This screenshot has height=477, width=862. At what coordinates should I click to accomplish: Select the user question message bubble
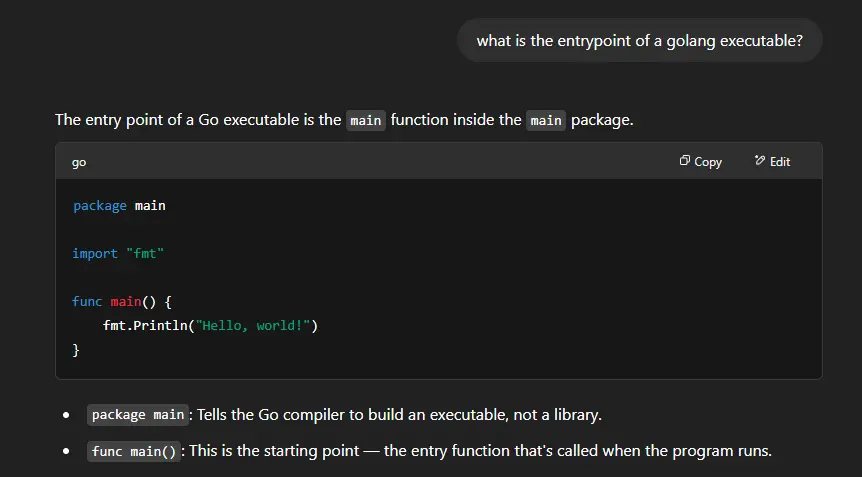point(639,41)
